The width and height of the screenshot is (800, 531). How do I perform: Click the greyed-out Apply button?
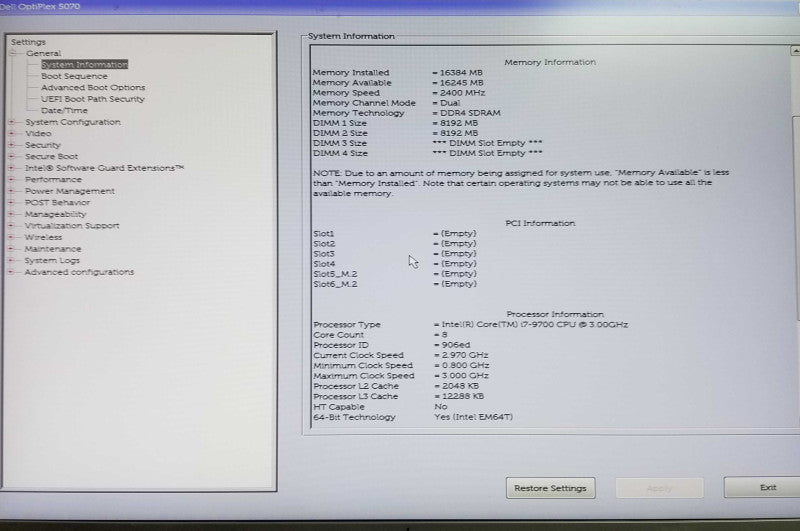(x=659, y=488)
